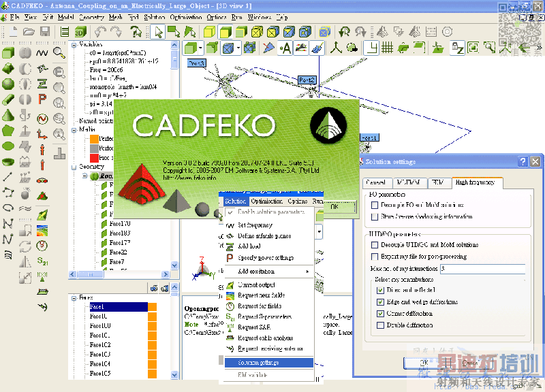Create a new model with the blank page icon
The height and width of the screenshot is (392, 545).
point(13,31)
